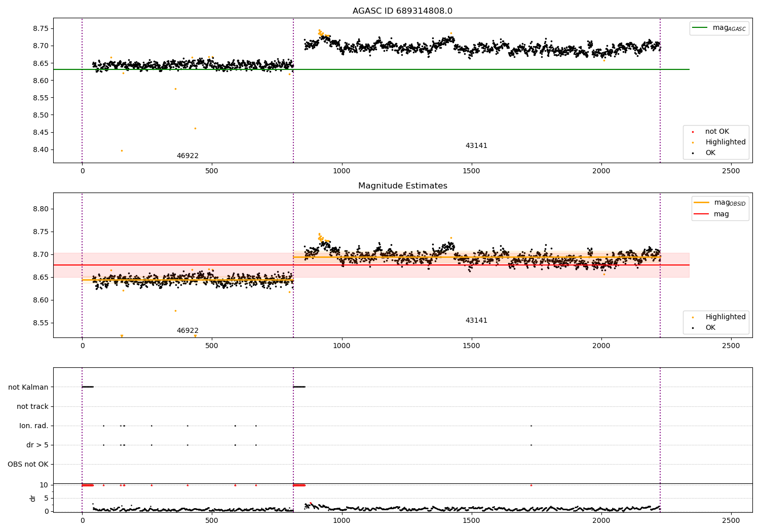Click the '8.40' y-axis tick in the top plot
This screenshot has height=532, width=760.
pyautogui.click(x=41, y=150)
